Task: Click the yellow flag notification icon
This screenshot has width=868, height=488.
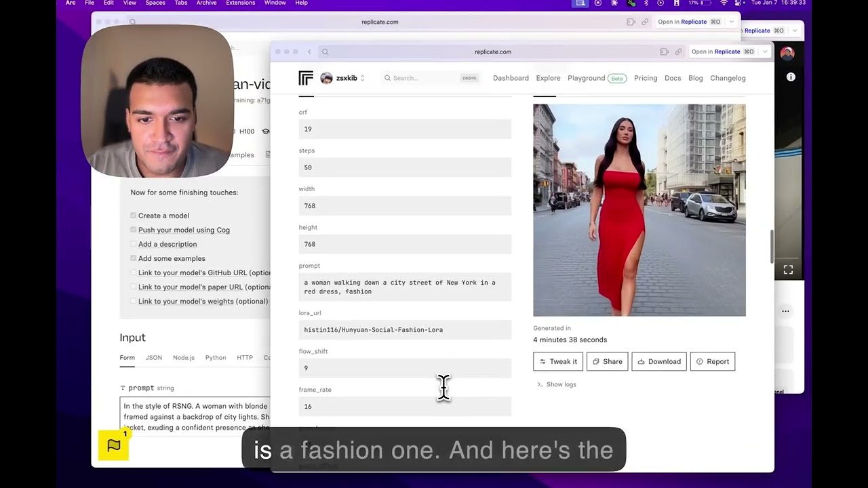Action: [x=114, y=445]
